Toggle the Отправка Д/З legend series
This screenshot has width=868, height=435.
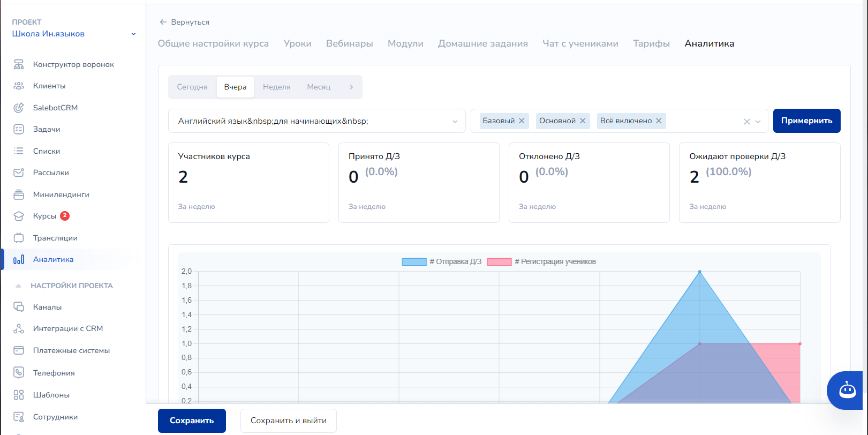pos(442,262)
